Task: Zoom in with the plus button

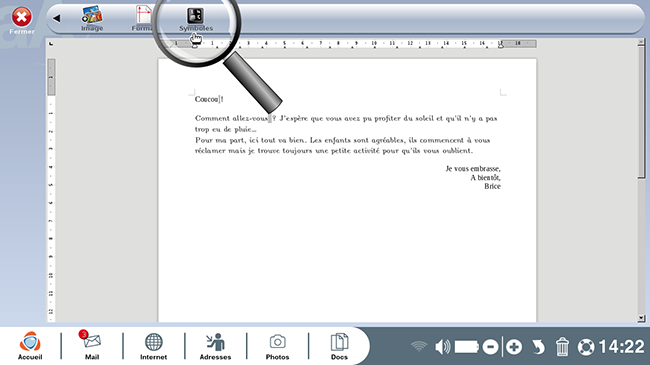Action: (514, 347)
